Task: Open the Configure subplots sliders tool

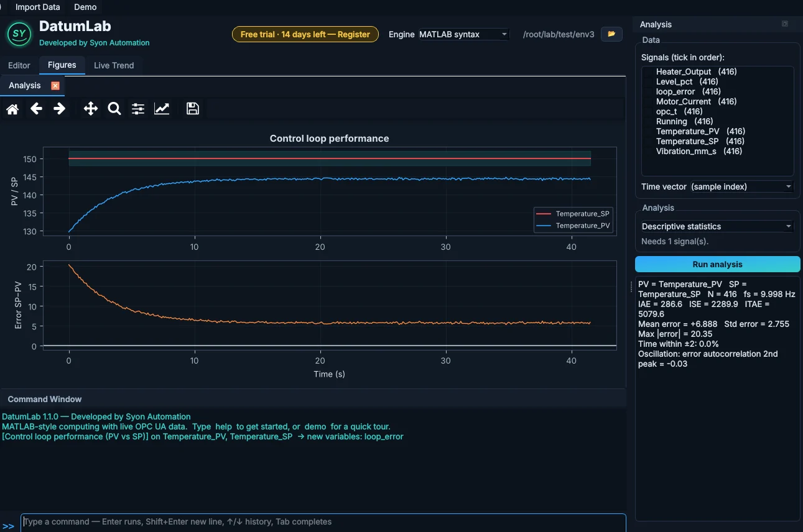Action: coord(138,109)
